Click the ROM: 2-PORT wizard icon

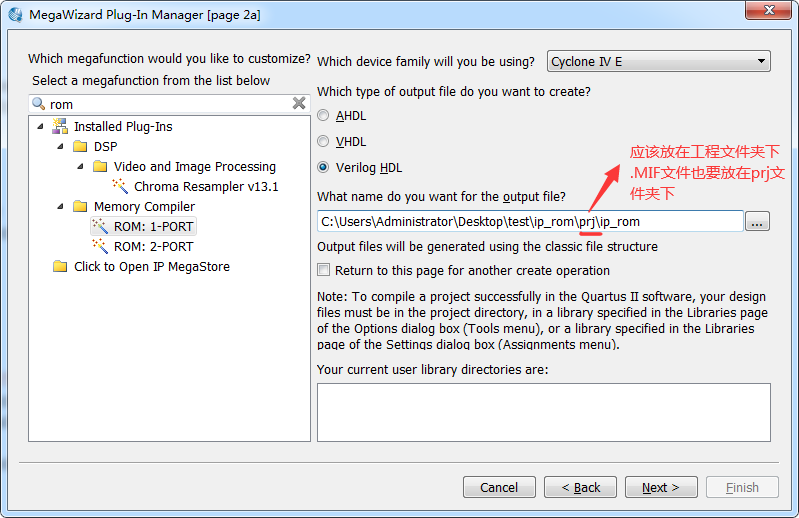(99, 247)
